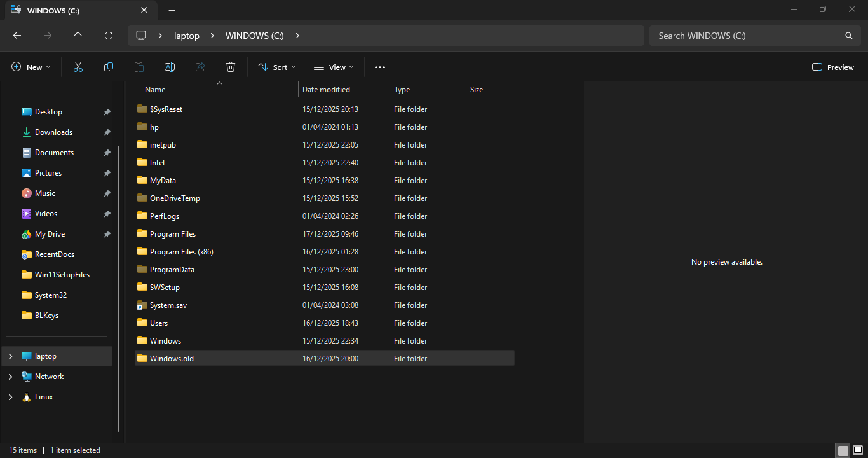Click the Cut scissors icon
This screenshot has width=868, height=458.
(78, 67)
